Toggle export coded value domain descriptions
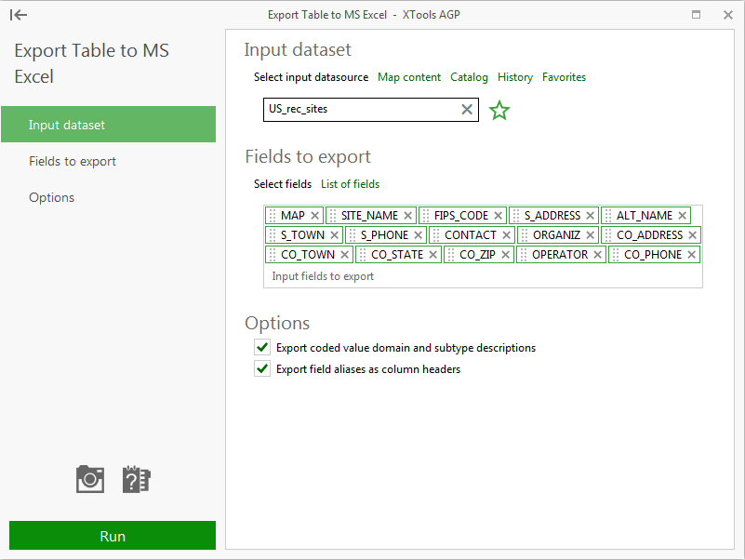This screenshot has height=560, width=745. click(262, 348)
